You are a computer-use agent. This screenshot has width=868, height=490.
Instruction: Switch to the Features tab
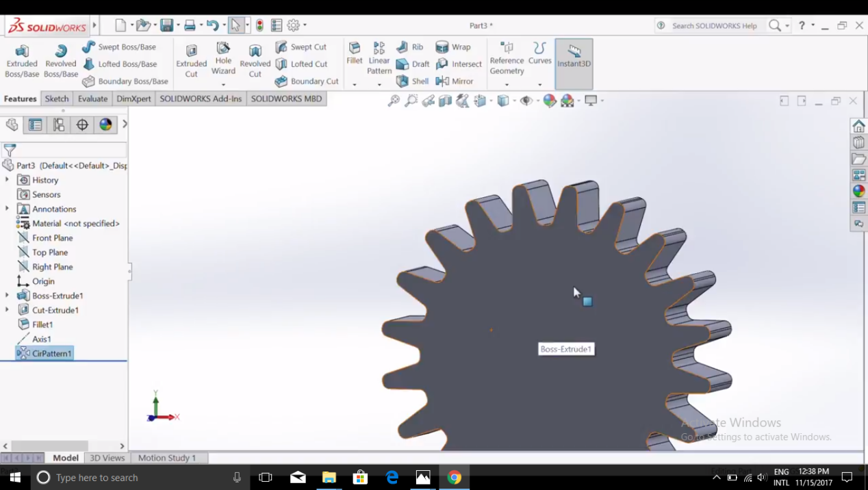pos(21,99)
